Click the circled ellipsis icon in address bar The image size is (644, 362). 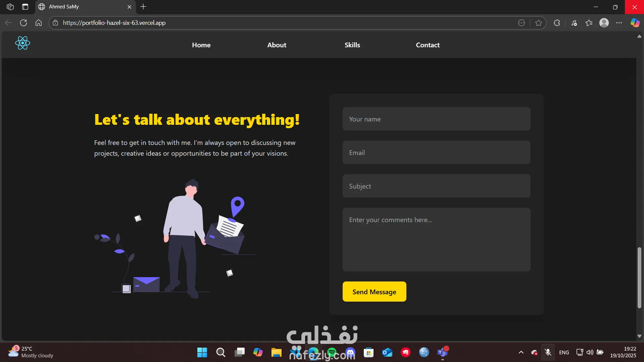[522, 23]
